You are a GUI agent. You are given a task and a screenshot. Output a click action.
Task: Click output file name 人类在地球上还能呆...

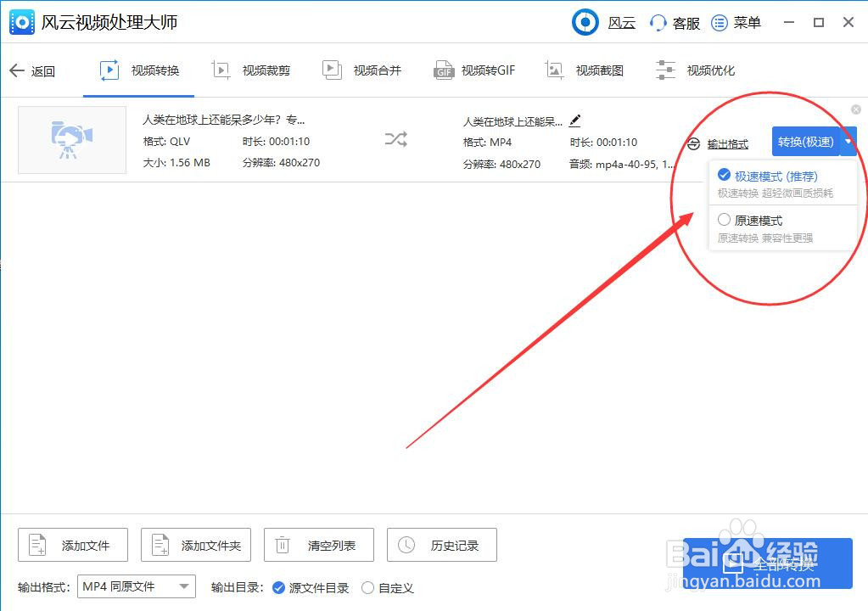(512, 121)
